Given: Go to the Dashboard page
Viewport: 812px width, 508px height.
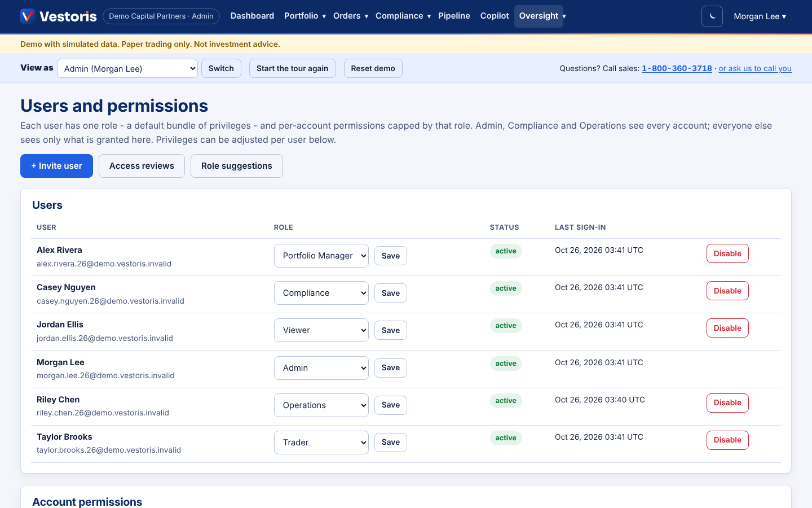Looking at the screenshot, I should coord(252,16).
